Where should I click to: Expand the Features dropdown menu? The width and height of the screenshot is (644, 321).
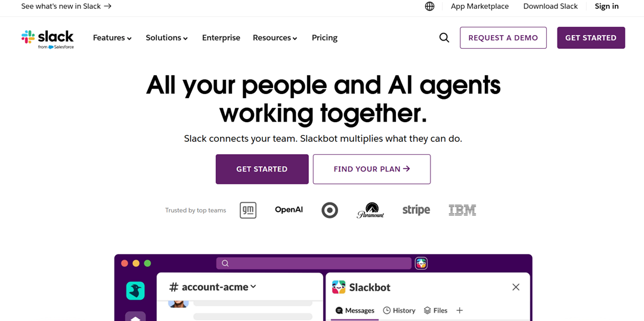[x=112, y=38]
